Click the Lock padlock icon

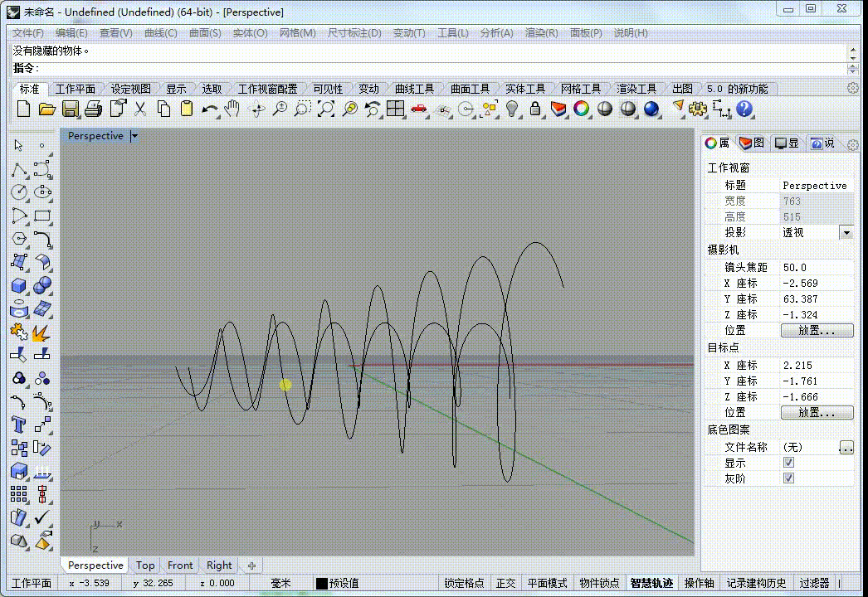point(534,109)
